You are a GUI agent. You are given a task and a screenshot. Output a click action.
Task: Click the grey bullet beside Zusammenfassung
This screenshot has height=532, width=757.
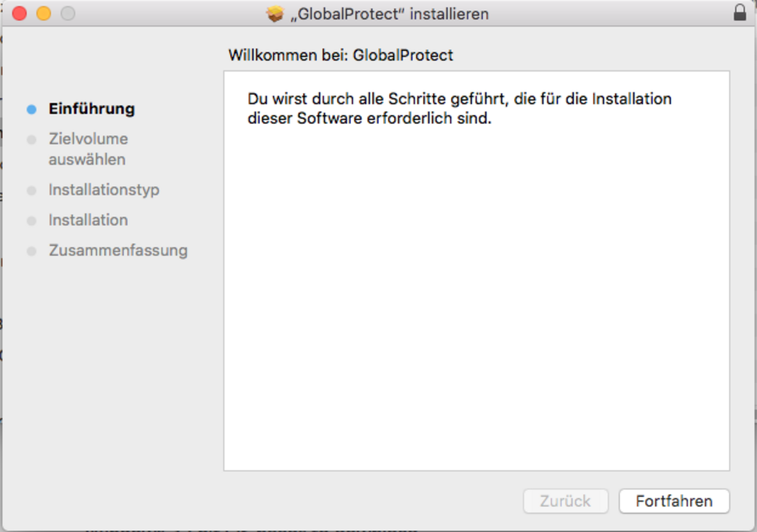point(32,251)
